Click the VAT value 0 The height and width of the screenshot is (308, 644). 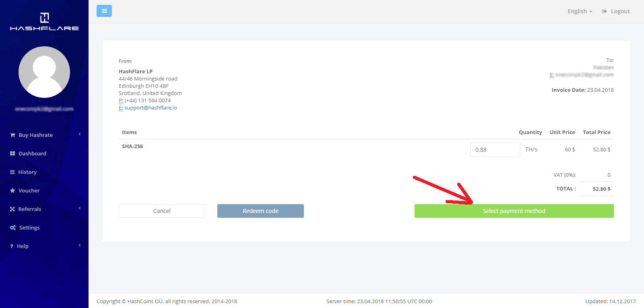(609, 175)
